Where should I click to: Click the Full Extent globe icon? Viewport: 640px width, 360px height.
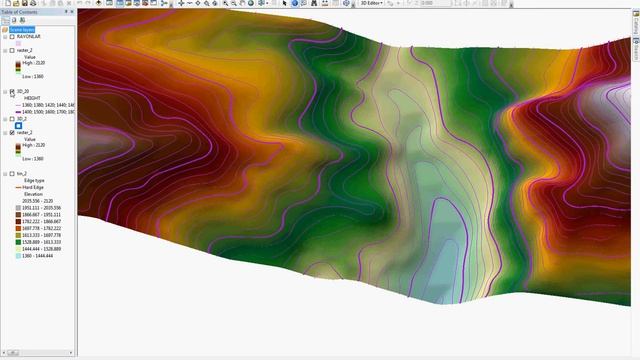(x=251, y=3)
